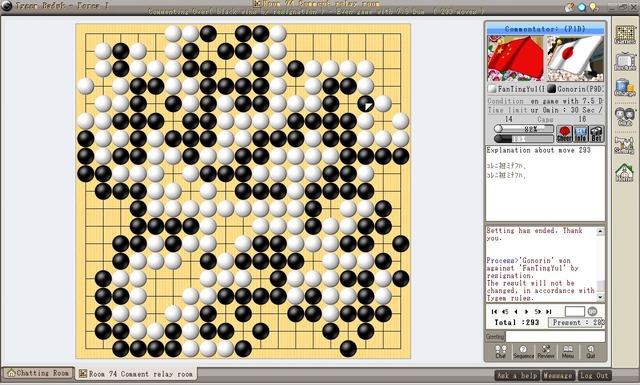Click the last-move marked black stone
Viewport: 640px width, 385px height.
click(x=365, y=104)
